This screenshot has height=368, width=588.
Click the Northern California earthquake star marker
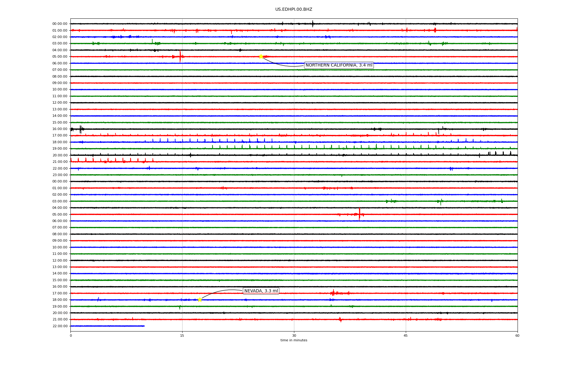tap(261, 56)
